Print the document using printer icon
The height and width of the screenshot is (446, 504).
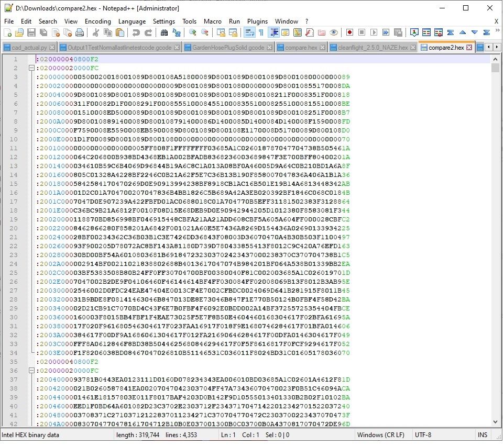[80, 32]
